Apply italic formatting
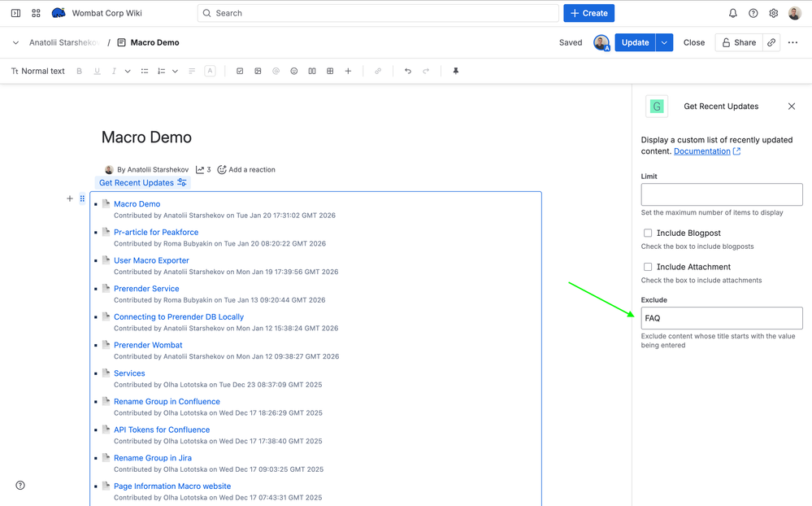Screen dimensions: 812x506 114,71
